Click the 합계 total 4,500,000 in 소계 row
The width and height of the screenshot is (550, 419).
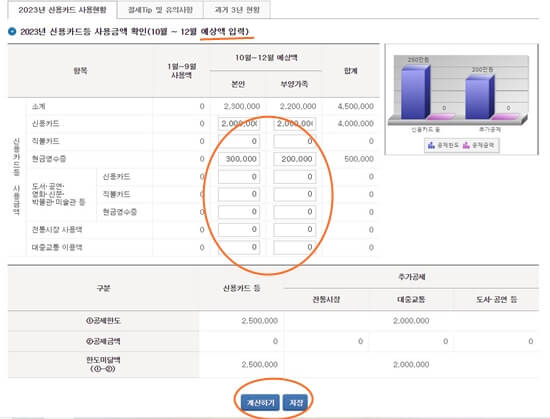(x=355, y=106)
